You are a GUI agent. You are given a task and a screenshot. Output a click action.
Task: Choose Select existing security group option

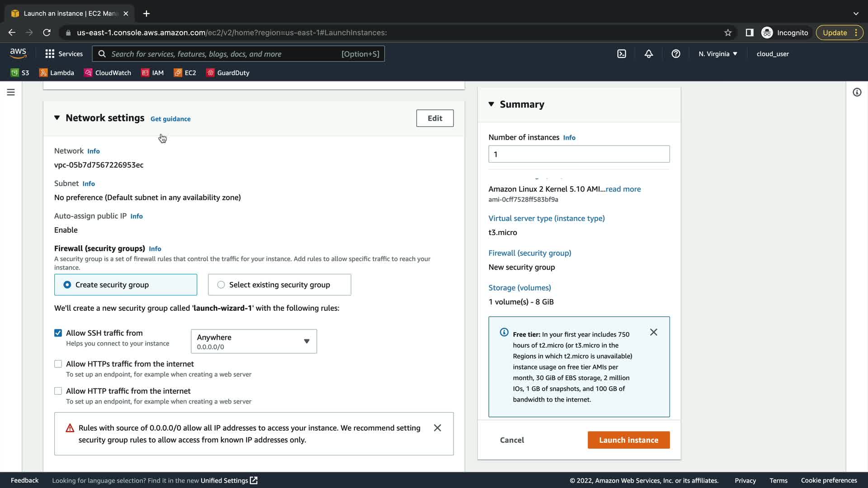point(221,285)
